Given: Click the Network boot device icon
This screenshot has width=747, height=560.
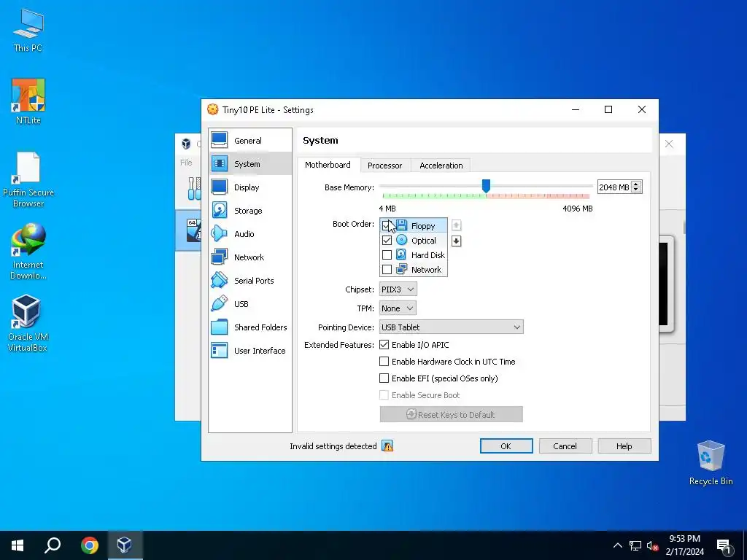Looking at the screenshot, I should 402,270.
